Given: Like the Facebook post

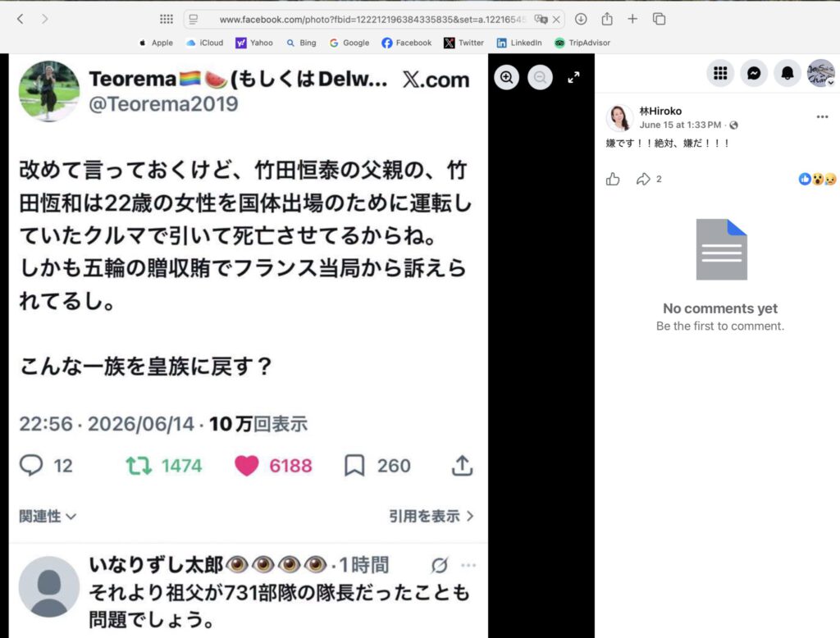Looking at the screenshot, I should 613,179.
